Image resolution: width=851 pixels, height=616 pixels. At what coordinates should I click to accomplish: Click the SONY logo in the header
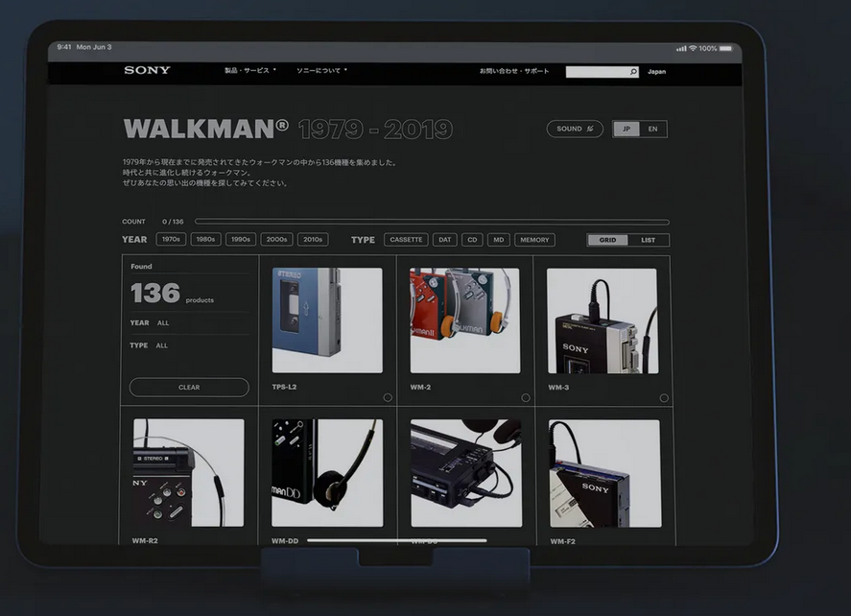click(147, 70)
